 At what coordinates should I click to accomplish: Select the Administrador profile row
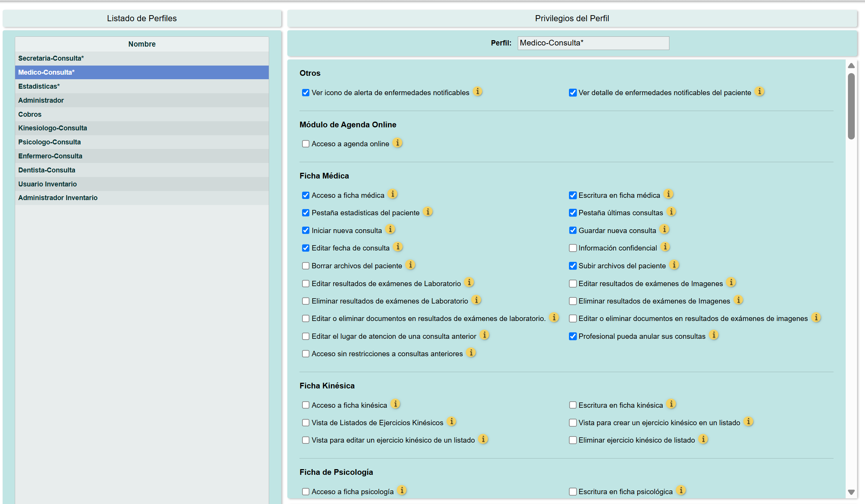(142, 100)
